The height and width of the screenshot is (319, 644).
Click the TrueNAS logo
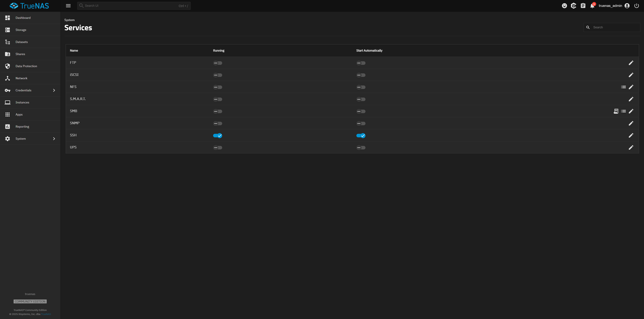click(29, 6)
